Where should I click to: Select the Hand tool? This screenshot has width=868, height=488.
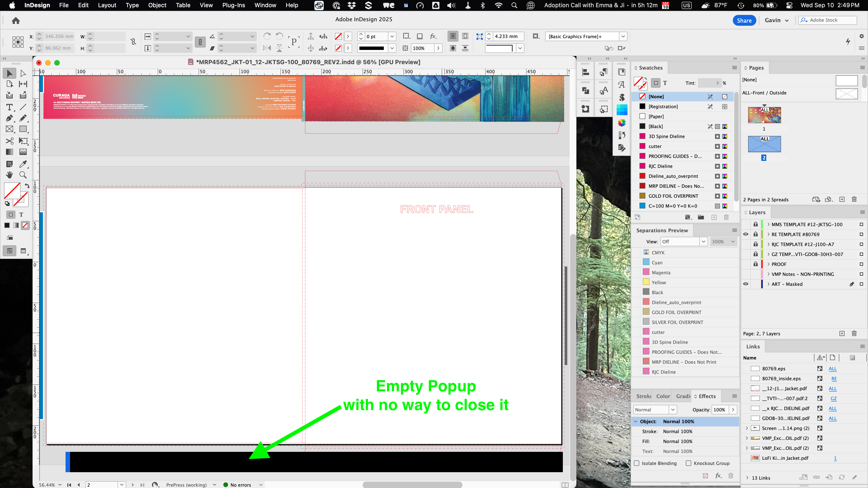(x=9, y=175)
